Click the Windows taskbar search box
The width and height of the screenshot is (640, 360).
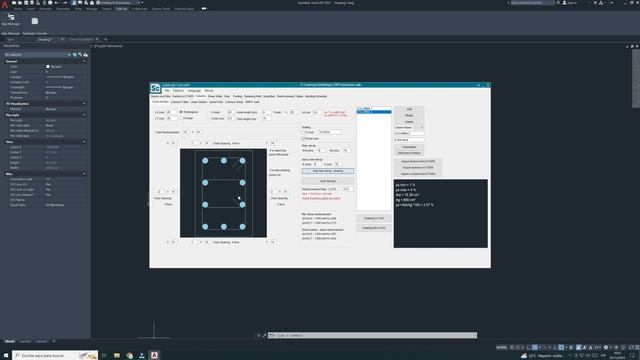pyautogui.click(x=55, y=356)
